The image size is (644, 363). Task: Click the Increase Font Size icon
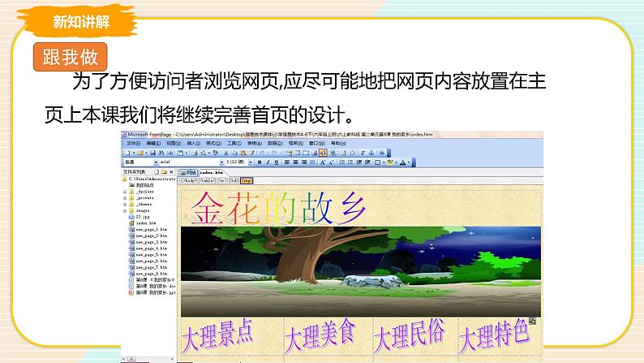[x=323, y=162]
